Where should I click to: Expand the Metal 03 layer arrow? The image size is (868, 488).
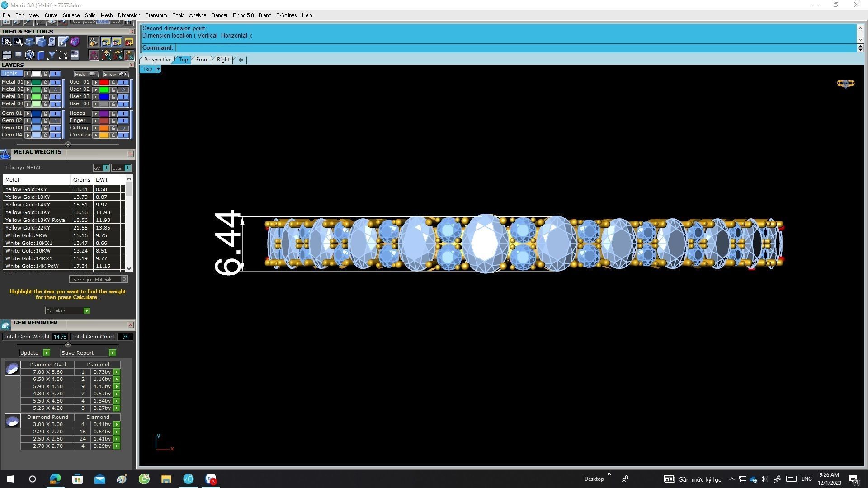[28, 97]
